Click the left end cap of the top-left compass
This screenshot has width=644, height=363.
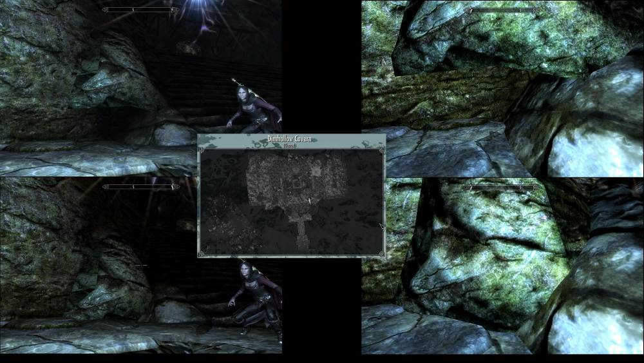[x=104, y=10]
